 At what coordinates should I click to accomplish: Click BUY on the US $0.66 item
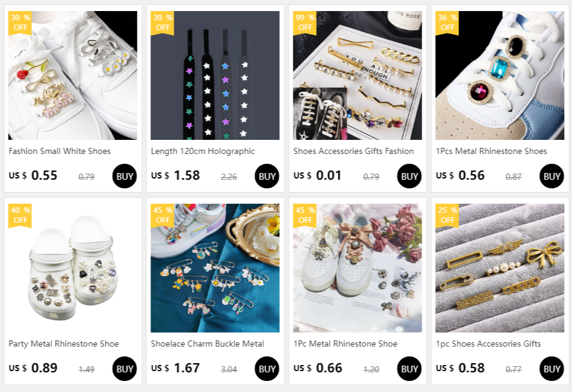pyautogui.click(x=409, y=369)
